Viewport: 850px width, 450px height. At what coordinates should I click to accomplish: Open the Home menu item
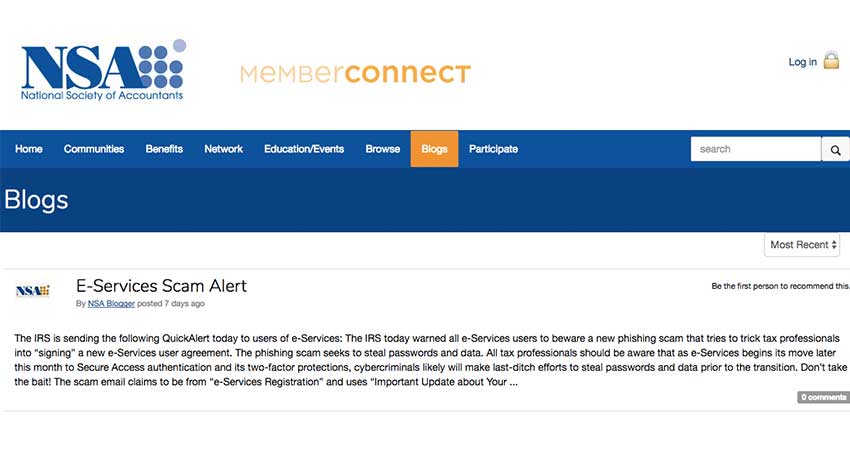29,149
